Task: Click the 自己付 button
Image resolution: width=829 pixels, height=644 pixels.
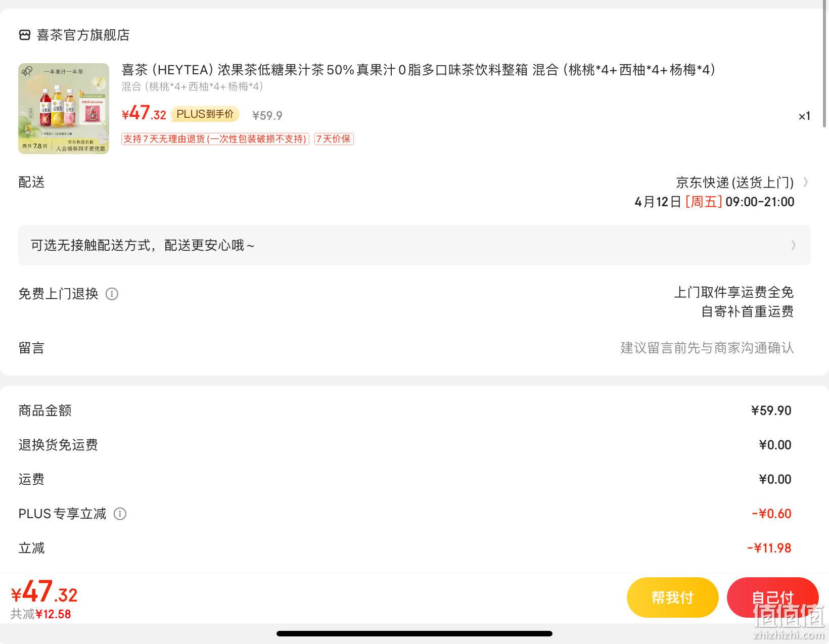Action: (x=772, y=597)
